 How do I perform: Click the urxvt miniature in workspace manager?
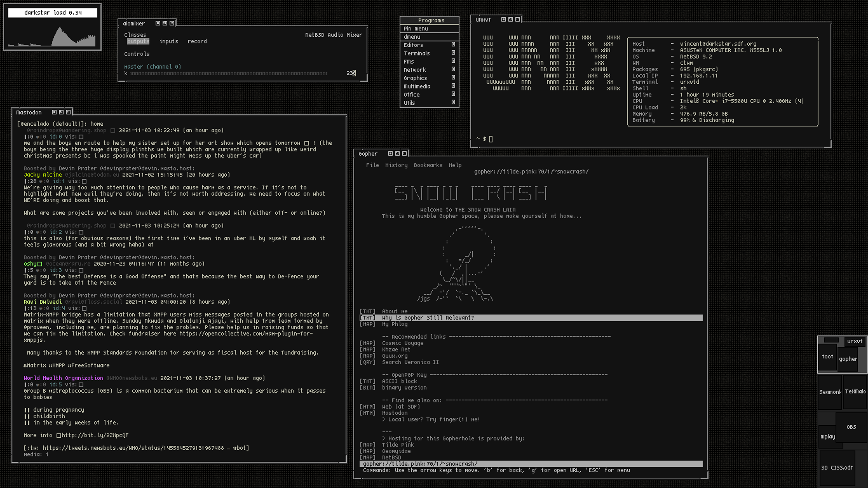[855, 342]
